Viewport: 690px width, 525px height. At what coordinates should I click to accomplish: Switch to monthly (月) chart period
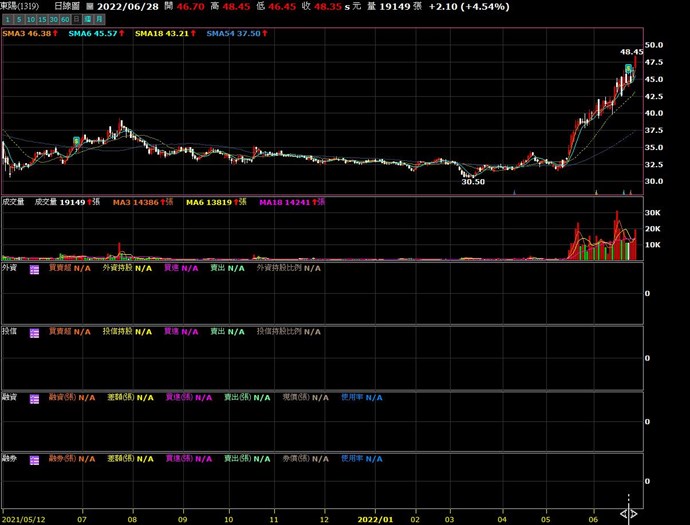(99, 19)
